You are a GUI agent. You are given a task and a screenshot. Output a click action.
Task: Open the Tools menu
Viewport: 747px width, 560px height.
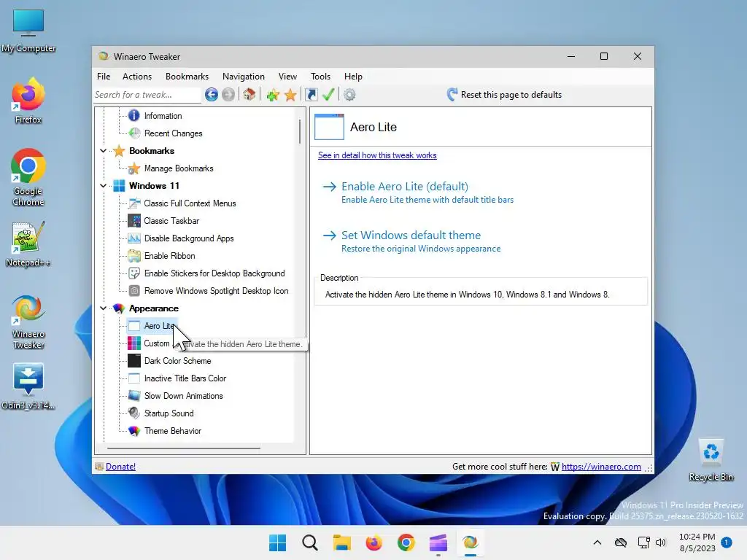[x=321, y=76]
